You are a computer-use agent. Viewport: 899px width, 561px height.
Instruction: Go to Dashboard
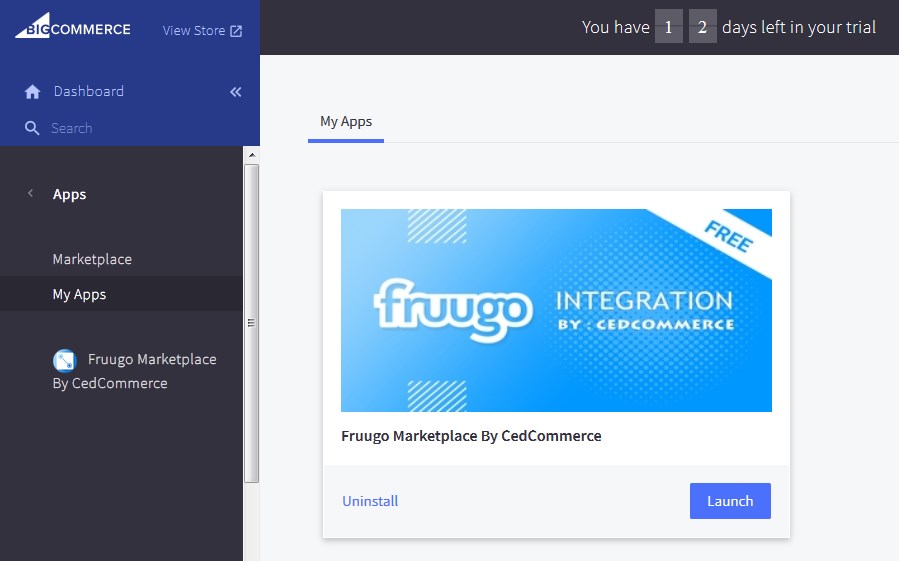pyautogui.click(x=88, y=91)
